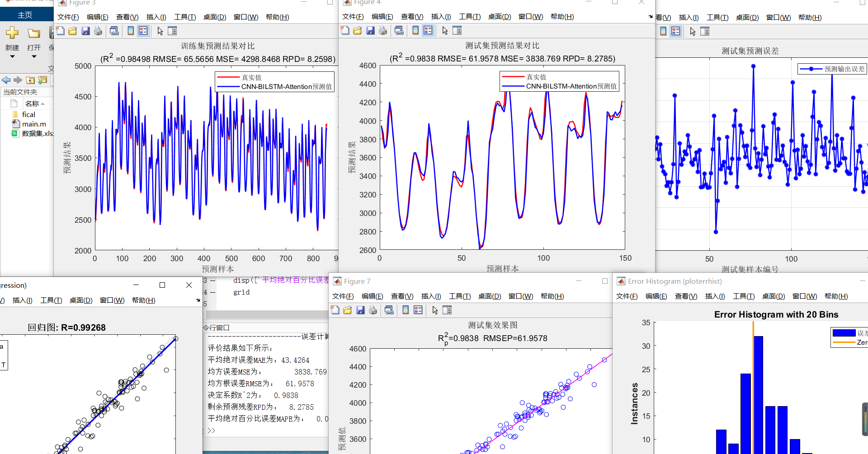Open Property Inspector from Figure 7 toolbar
Image resolution: width=868 pixels, height=454 pixels.
[448, 310]
